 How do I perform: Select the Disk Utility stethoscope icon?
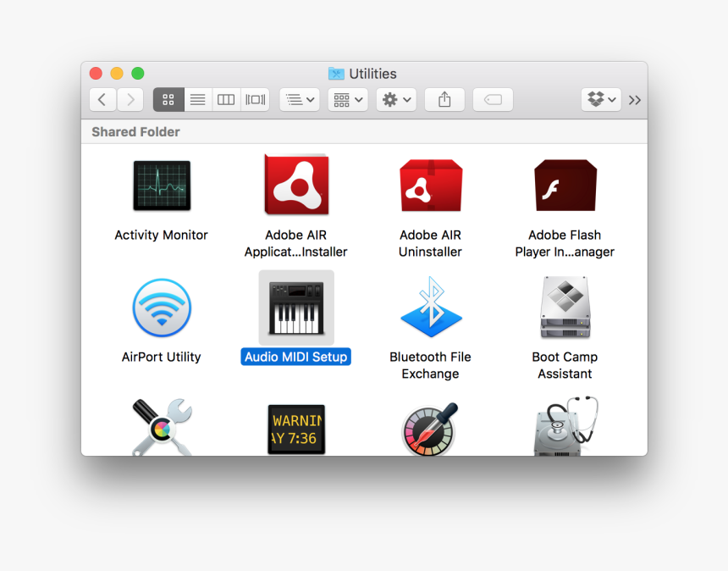(565, 426)
